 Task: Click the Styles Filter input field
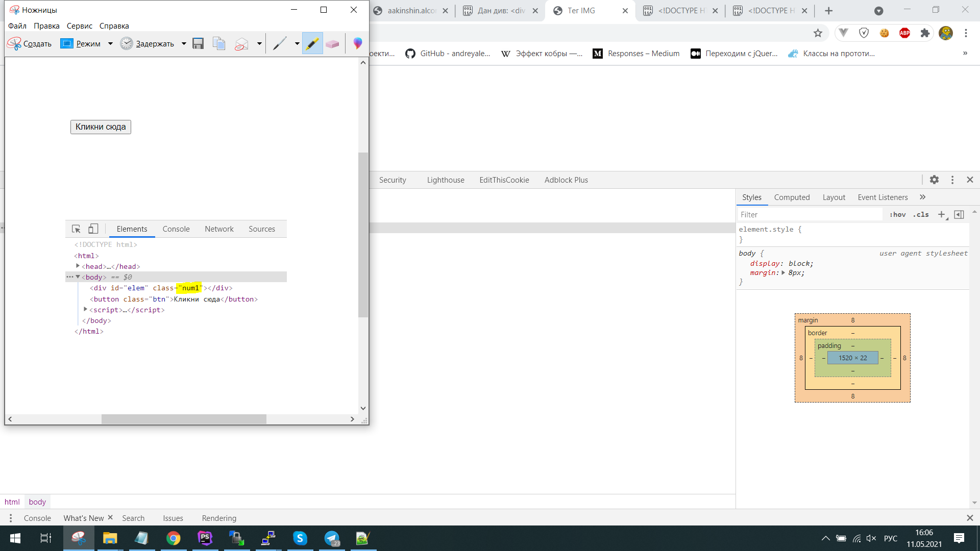point(810,215)
